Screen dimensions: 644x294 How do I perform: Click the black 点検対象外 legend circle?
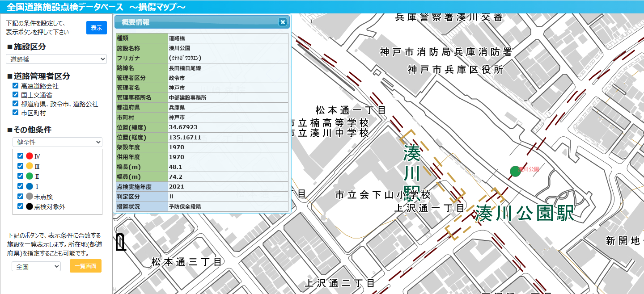click(x=30, y=206)
